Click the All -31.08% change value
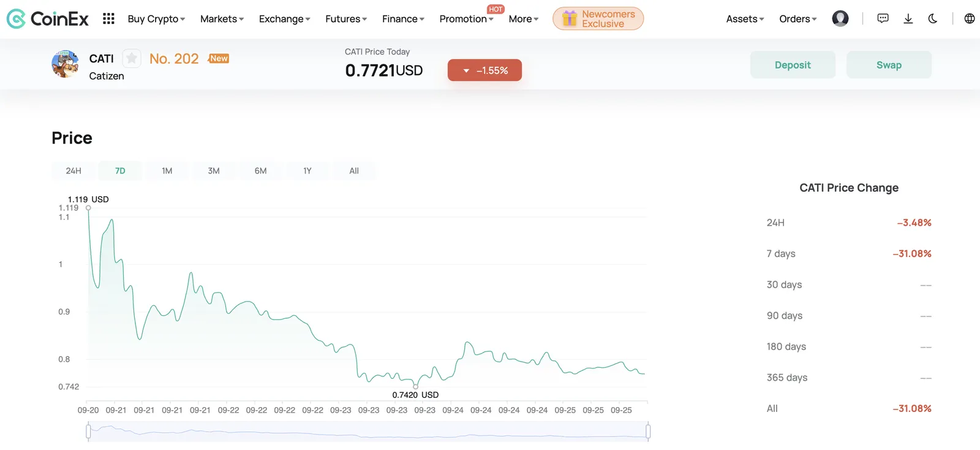980x450 pixels. [x=912, y=408]
